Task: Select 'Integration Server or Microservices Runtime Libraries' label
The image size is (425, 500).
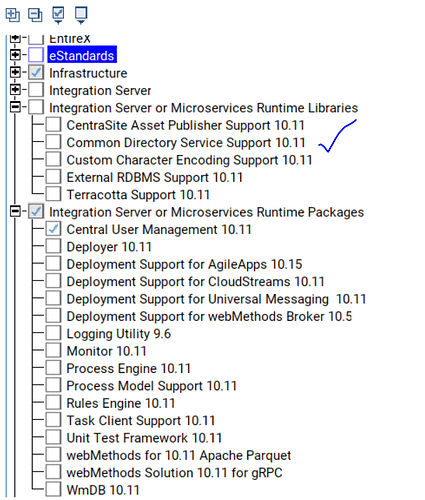Action: tap(204, 108)
